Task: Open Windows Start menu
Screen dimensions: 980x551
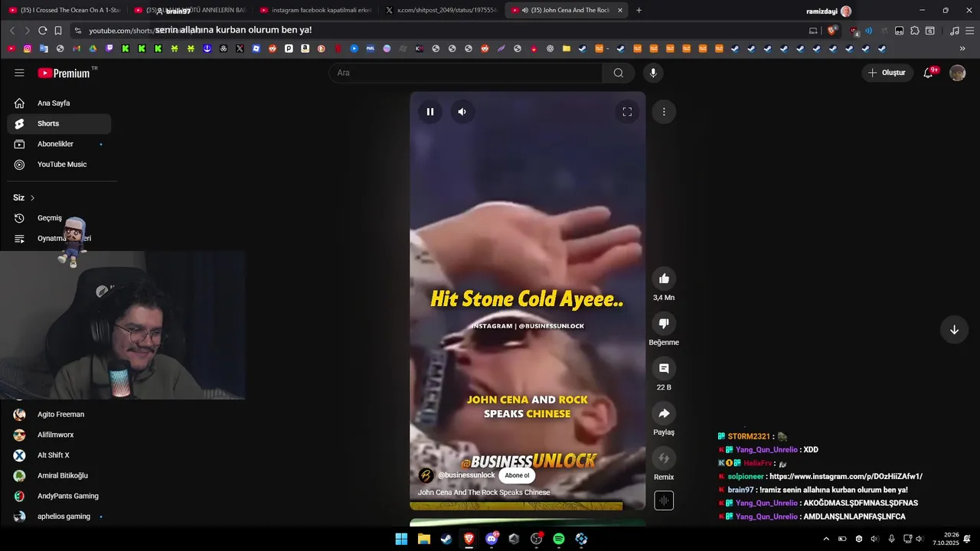Action: (401, 539)
